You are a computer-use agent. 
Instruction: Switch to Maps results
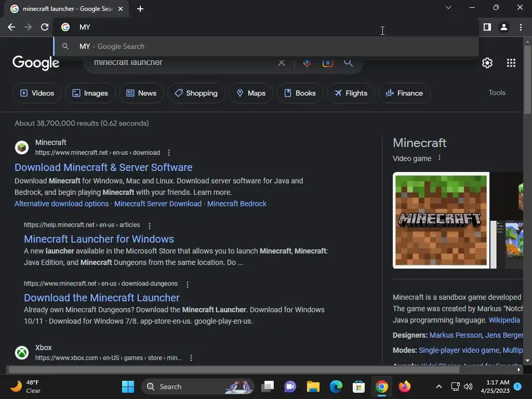pyautogui.click(x=251, y=93)
